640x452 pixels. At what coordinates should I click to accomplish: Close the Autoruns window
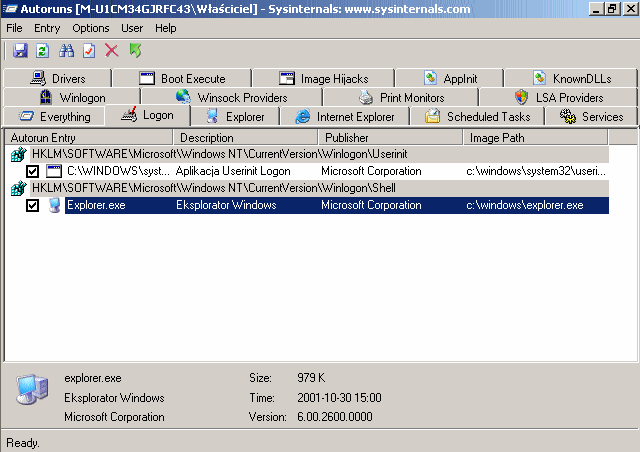(630, 9)
